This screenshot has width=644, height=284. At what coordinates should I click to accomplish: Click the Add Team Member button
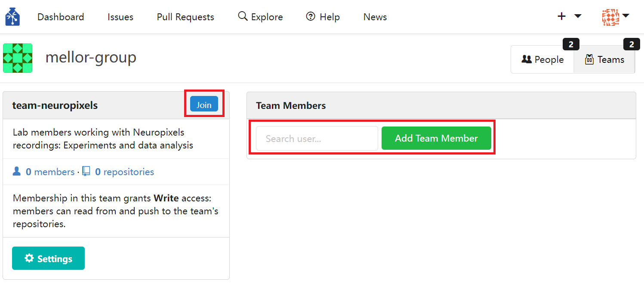[x=436, y=138]
